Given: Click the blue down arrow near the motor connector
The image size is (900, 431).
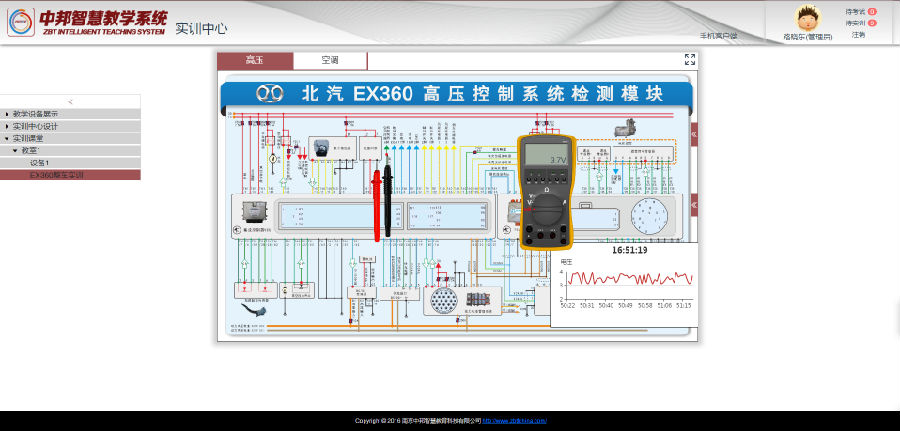Looking at the screenshot, I should (x=616, y=171).
